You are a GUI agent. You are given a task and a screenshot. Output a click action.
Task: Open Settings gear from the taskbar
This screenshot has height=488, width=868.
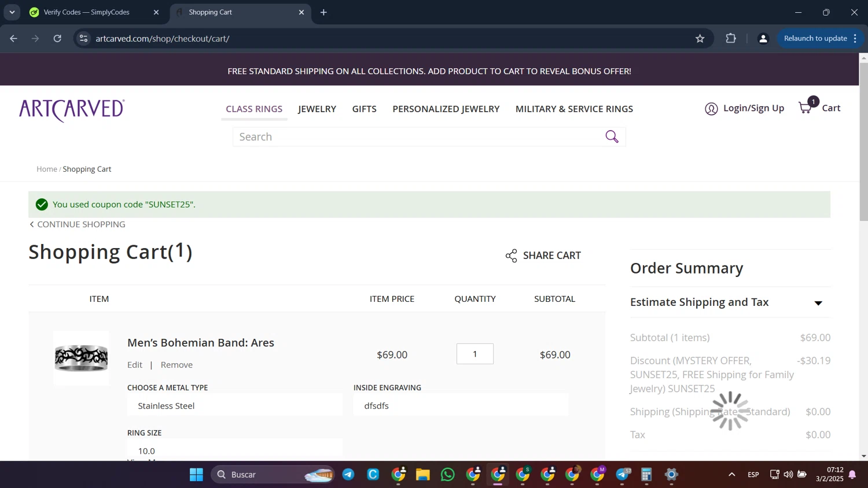(x=671, y=475)
